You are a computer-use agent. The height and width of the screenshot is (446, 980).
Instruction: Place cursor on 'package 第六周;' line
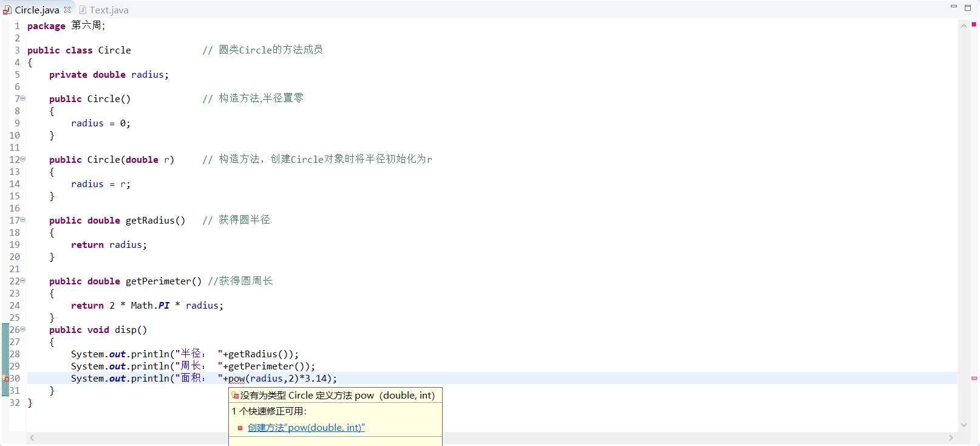pos(66,26)
